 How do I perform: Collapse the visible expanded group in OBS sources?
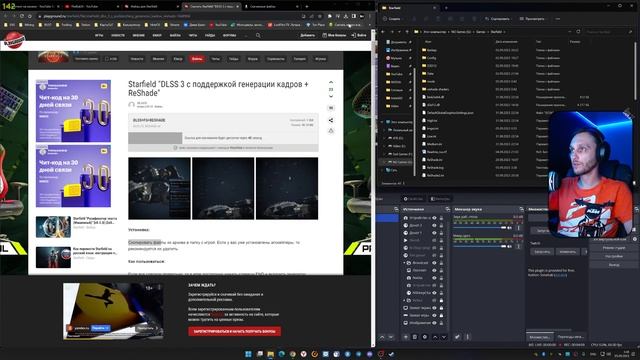pos(404,263)
